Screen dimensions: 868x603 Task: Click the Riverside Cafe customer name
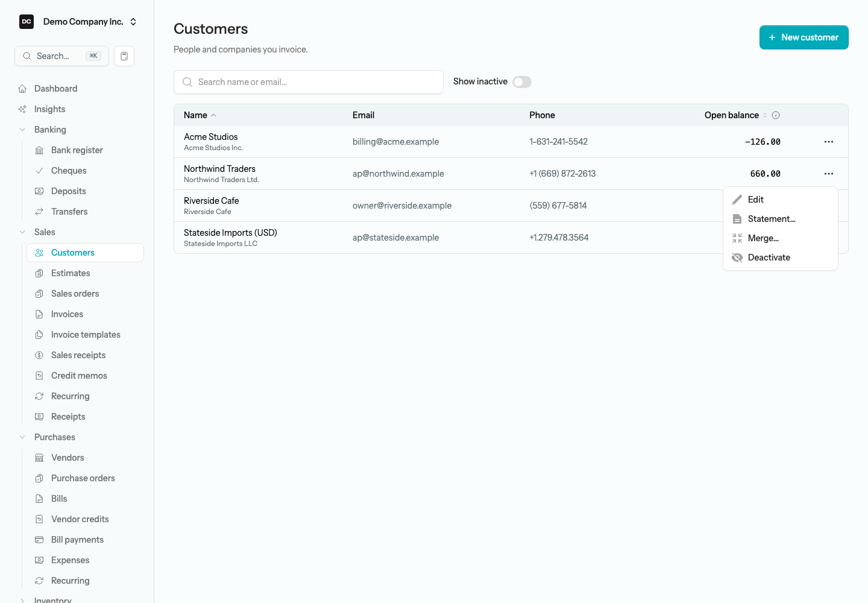[211, 201]
